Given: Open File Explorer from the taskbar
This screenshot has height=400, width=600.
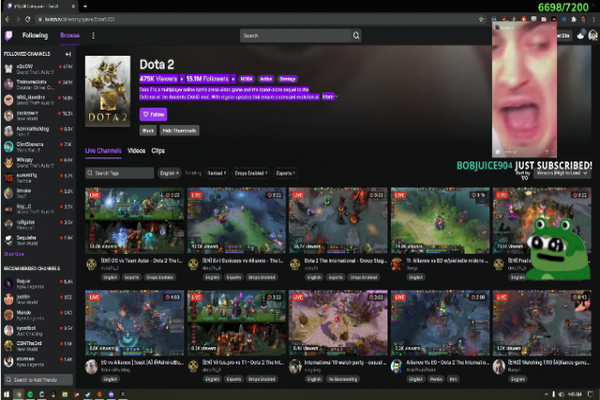Looking at the screenshot, I should click(65, 394).
